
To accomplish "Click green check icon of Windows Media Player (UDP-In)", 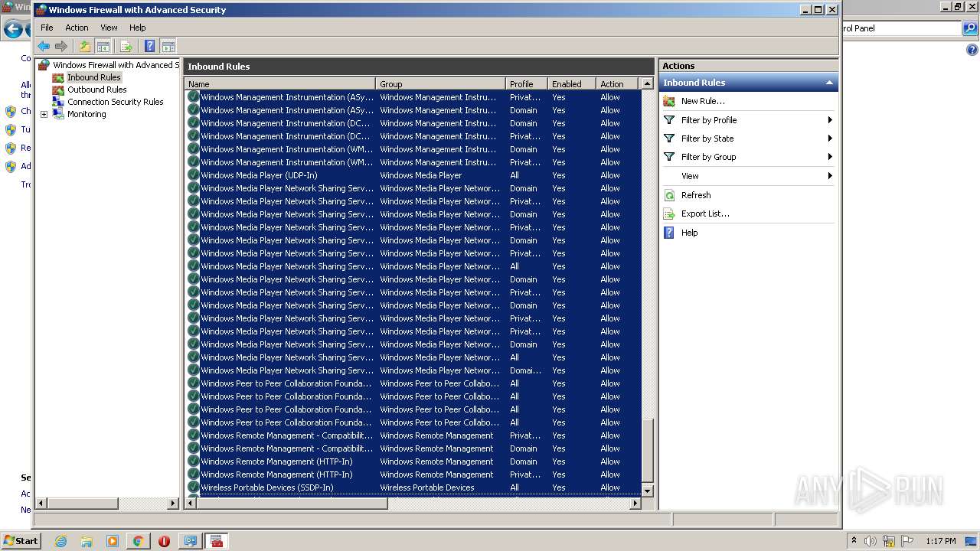I will click(193, 175).
